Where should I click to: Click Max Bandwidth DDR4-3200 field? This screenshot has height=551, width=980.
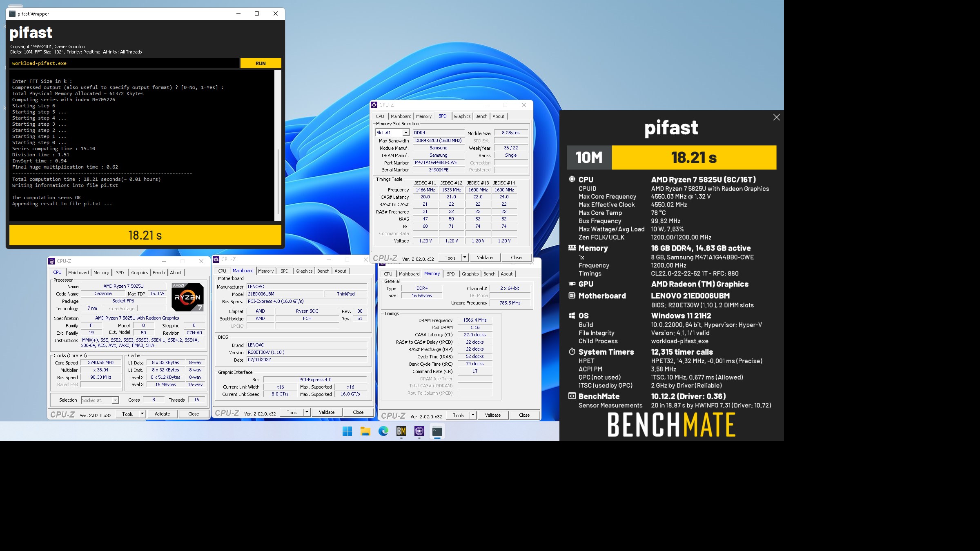(x=439, y=140)
